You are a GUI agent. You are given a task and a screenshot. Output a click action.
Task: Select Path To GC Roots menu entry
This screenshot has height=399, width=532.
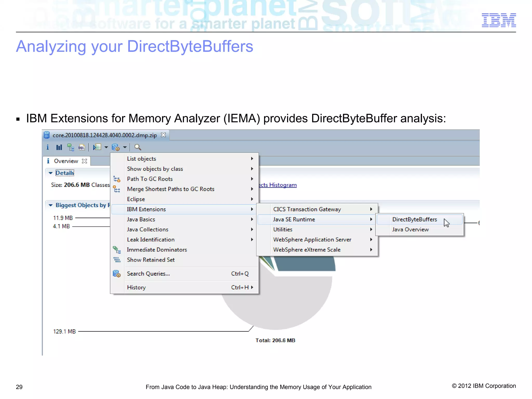point(184,179)
